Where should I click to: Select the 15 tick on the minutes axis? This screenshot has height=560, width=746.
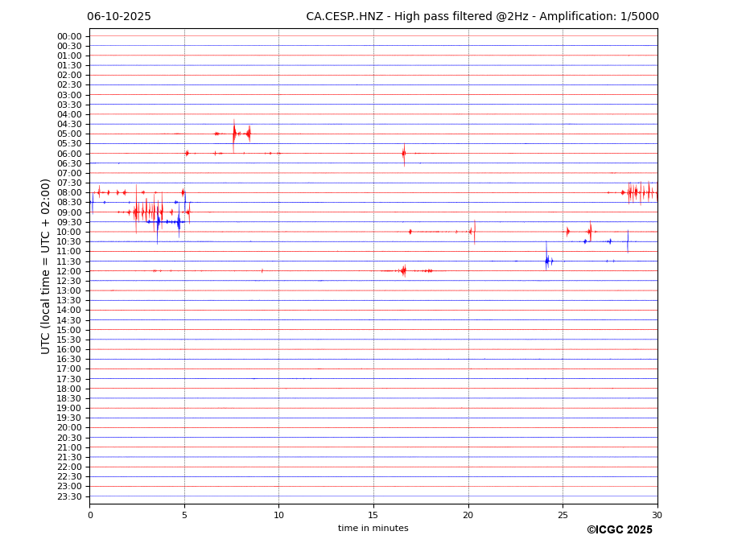tap(373, 515)
